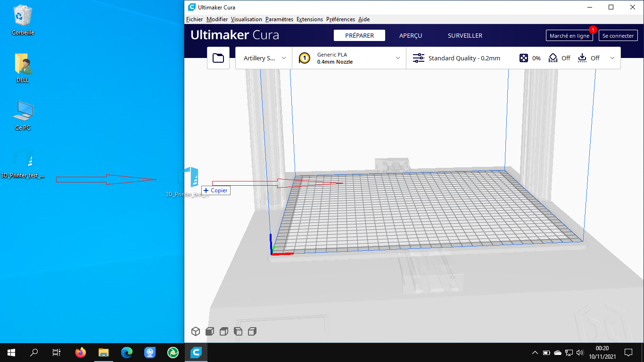Image resolution: width=644 pixels, height=362 pixels.
Task: Click the Cura logo in the title bar
Action: 191,7
